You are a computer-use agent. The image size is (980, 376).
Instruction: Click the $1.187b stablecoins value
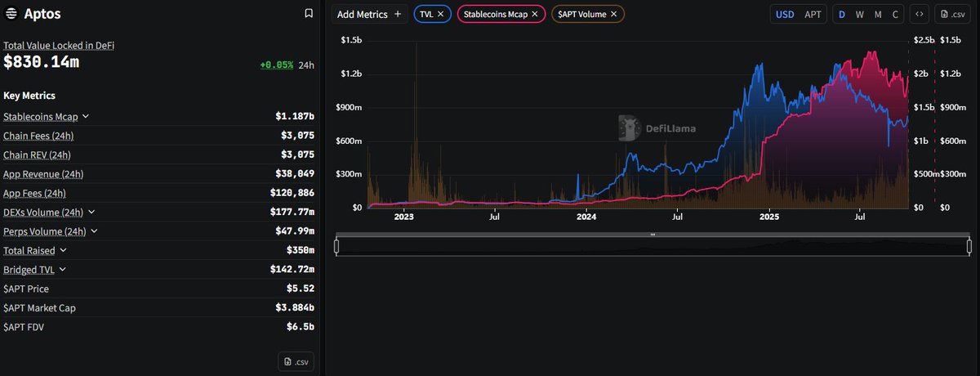click(x=295, y=117)
